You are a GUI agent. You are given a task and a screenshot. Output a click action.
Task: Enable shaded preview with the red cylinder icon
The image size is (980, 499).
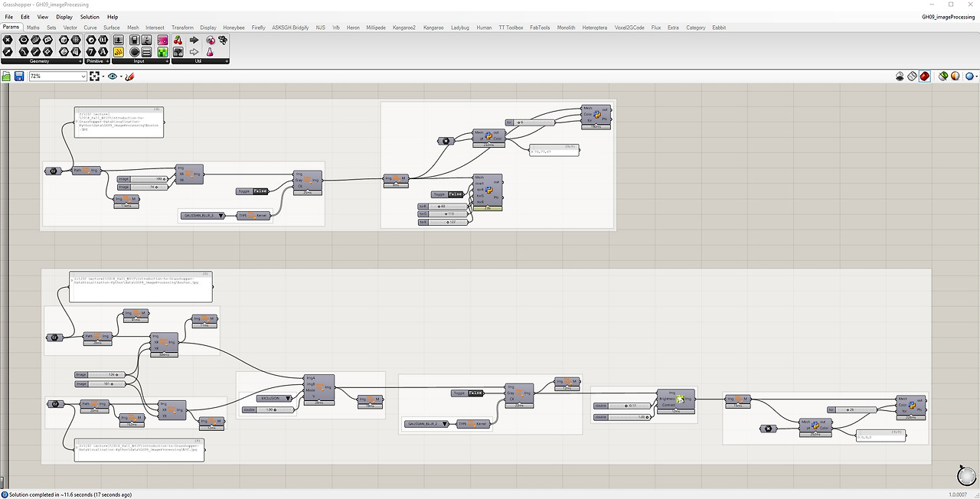point(925,77)
